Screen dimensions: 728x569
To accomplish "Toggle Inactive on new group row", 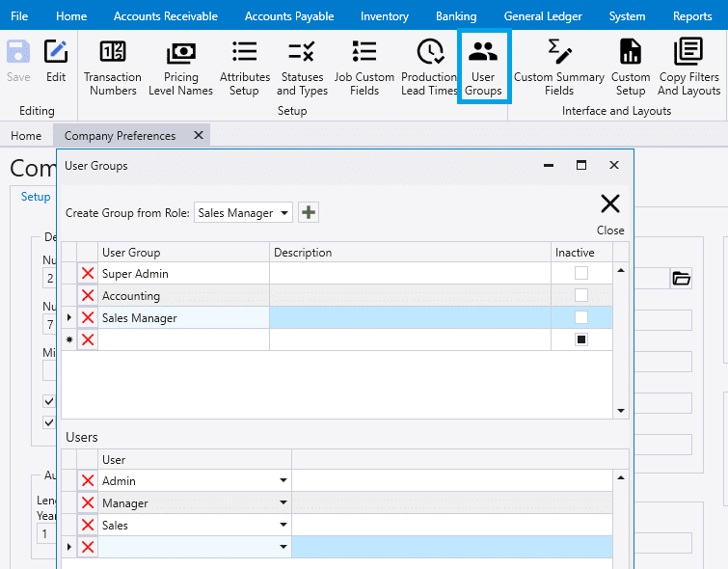I will pos(581,339).
